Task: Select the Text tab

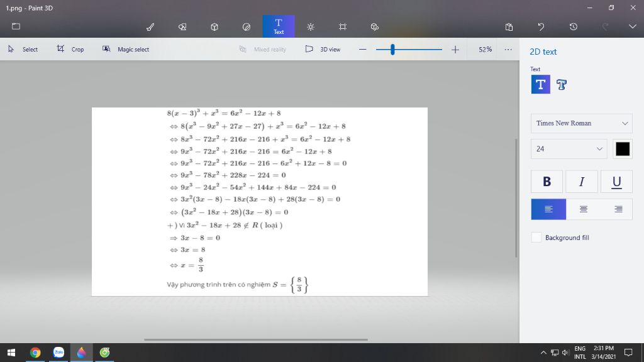Action: [279, 26]
